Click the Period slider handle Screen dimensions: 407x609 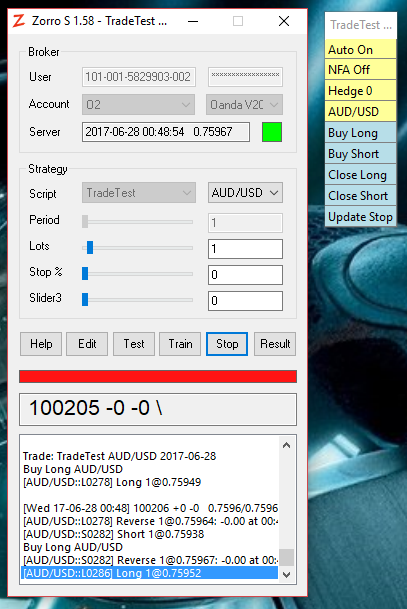point(85,222)
